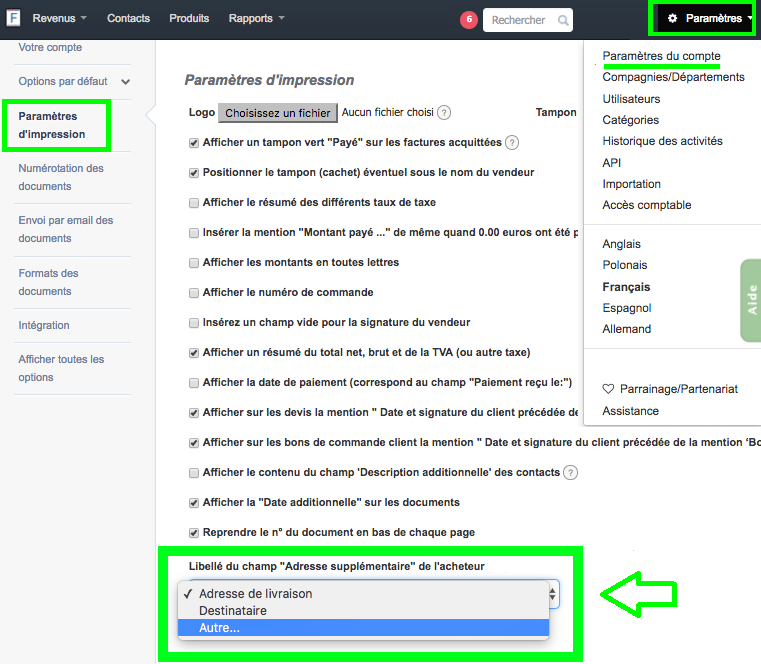This screenshot has height=664, width=761.
Task: Open 'Accès comptable' menu entry
Action: pos(646,205)
